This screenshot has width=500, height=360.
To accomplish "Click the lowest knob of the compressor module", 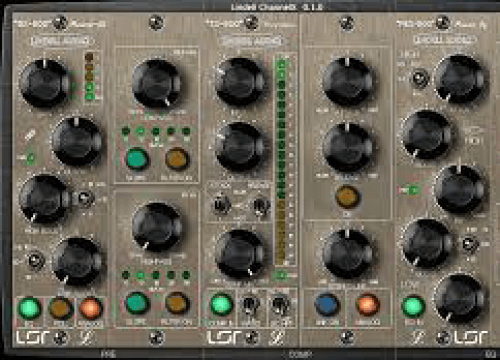I will [x=240, y=254].
